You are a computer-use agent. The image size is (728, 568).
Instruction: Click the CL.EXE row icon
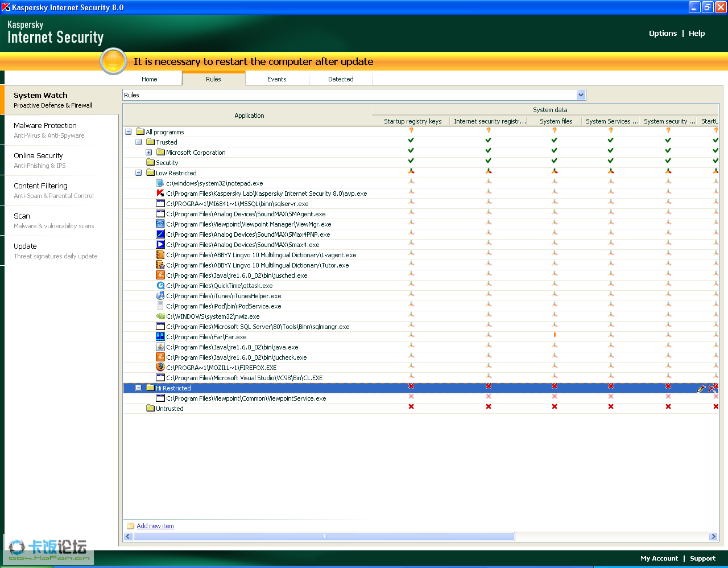[160, 378]
